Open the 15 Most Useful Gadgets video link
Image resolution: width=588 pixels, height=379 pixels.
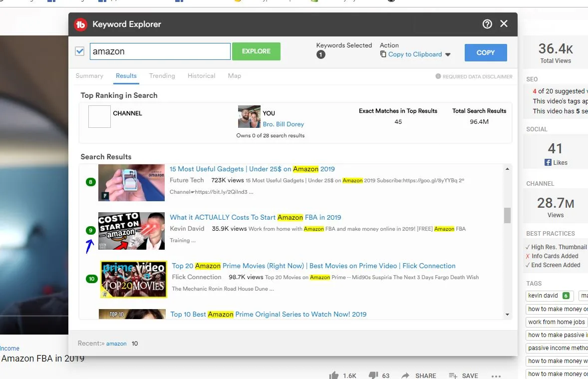pyautogui.click(x=252, y=169)
